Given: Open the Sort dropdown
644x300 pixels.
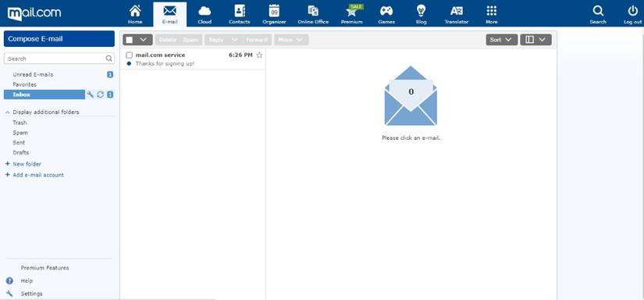Looking at the screenshot, I should click(x=501, y=39).
